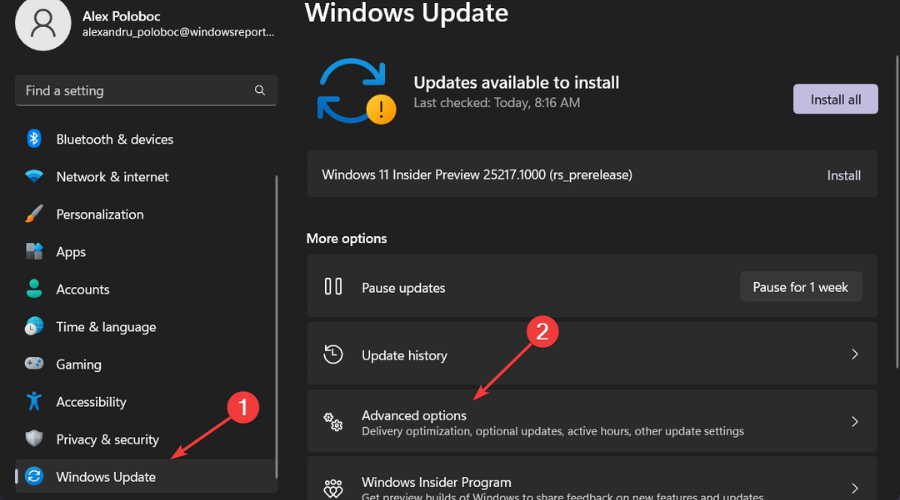900x500 pixels.
Task: Click the Windows Update page title
Action: [406, 13]
